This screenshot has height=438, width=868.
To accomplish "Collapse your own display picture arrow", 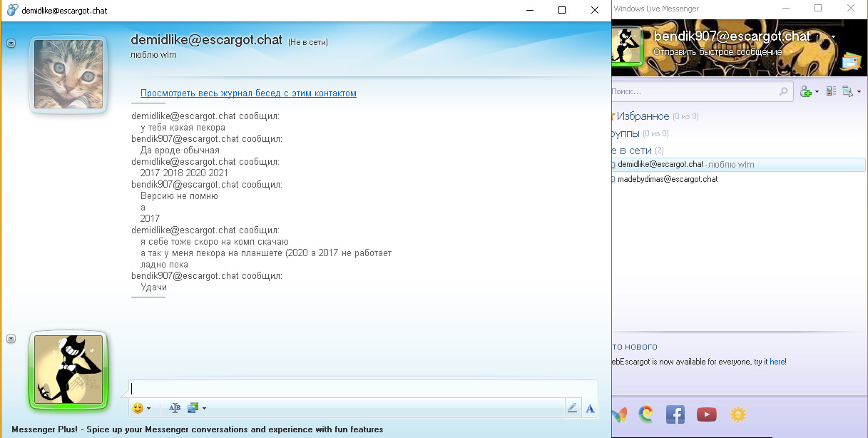I will pos(11,339).
